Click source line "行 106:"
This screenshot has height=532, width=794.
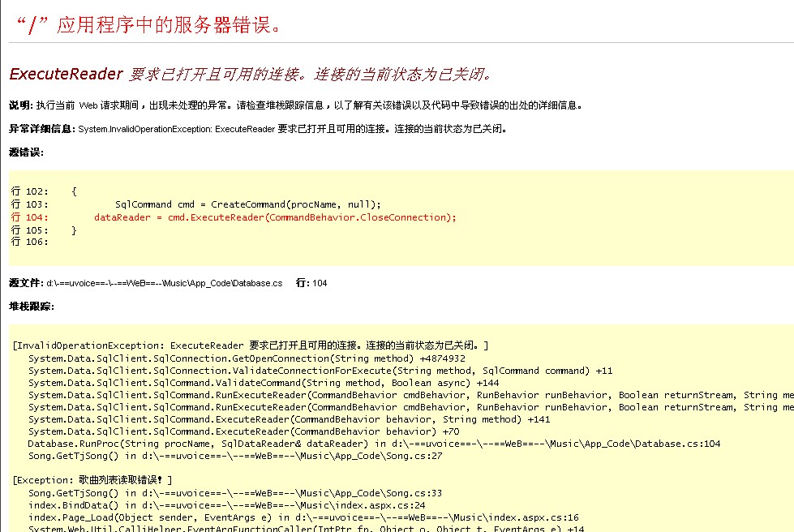30,242
